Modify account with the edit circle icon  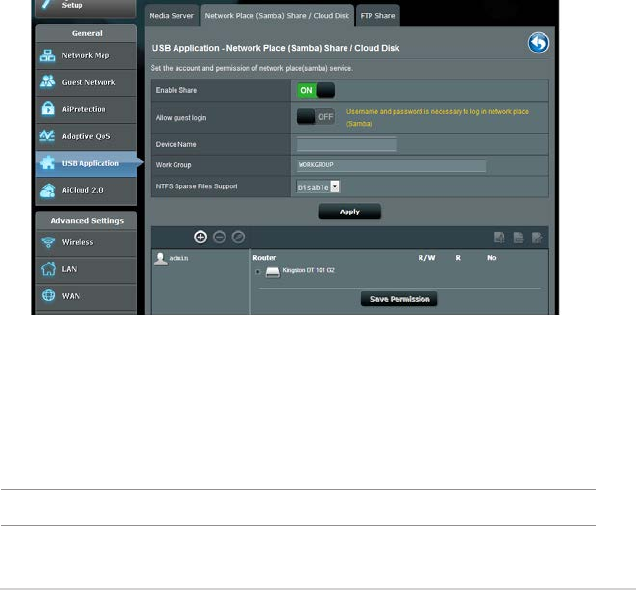click(x=238, y=237)
